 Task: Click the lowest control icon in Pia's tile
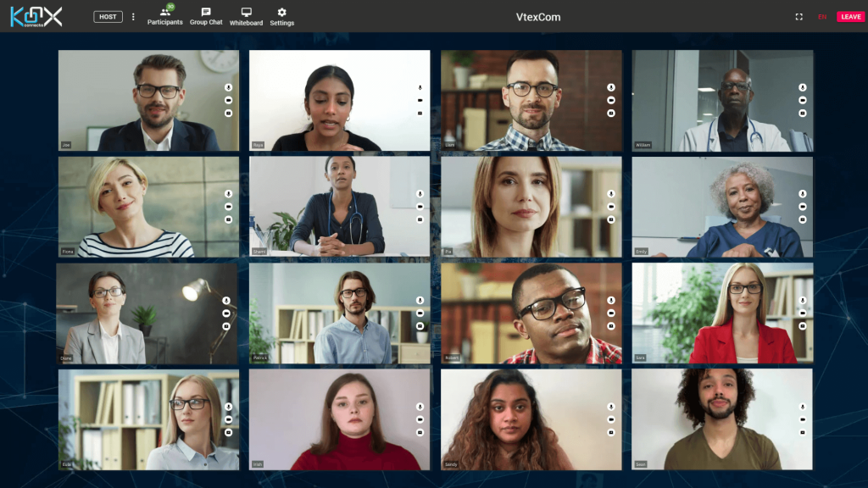[x=610, y=219]
